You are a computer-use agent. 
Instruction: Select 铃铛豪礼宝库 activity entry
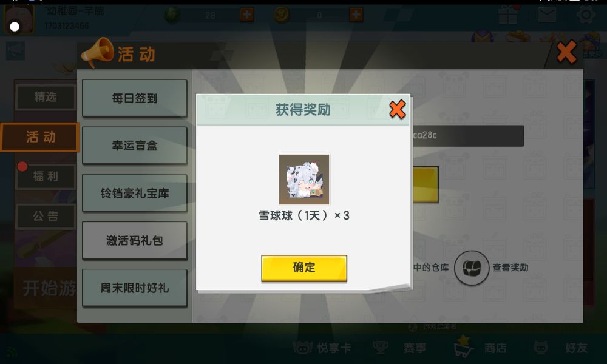pyautogui.click(x=134, y=193)
